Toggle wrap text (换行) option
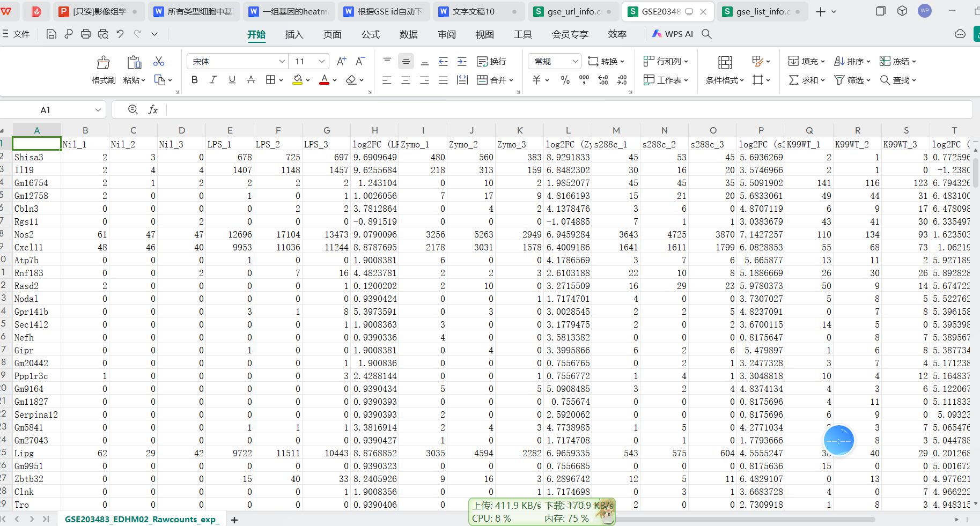 491,61
